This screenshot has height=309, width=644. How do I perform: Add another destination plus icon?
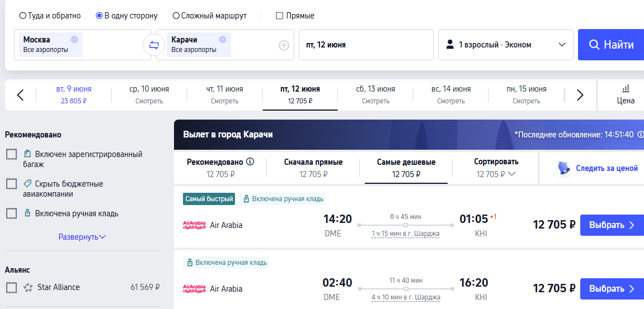pos(284,45)
